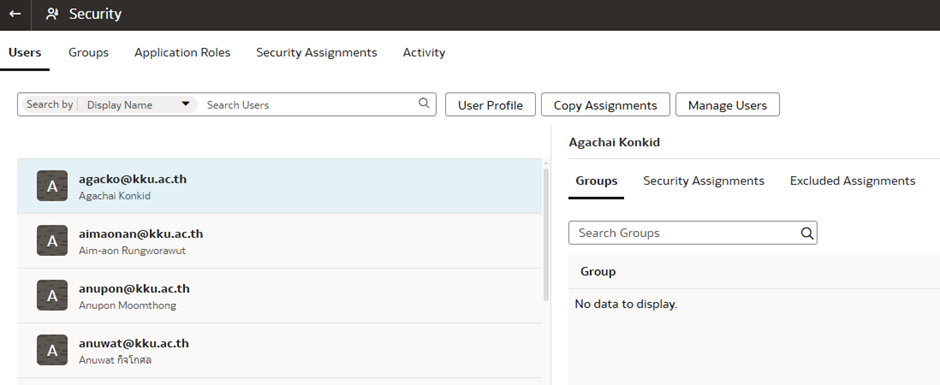The image size is (940, 385).
Task: Select user Anupon Moomthong in the list
Action: pos(279,296)
